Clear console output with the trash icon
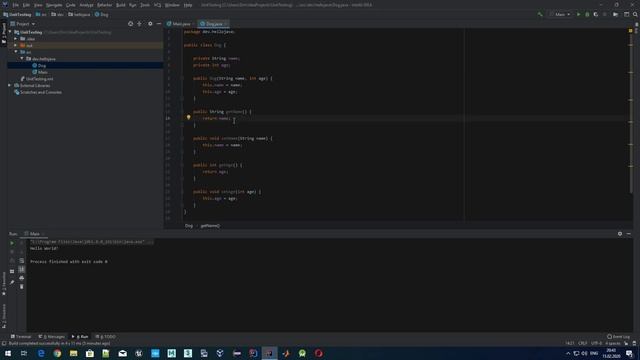Viewport: 640px width, 360px height. point(22,287)
